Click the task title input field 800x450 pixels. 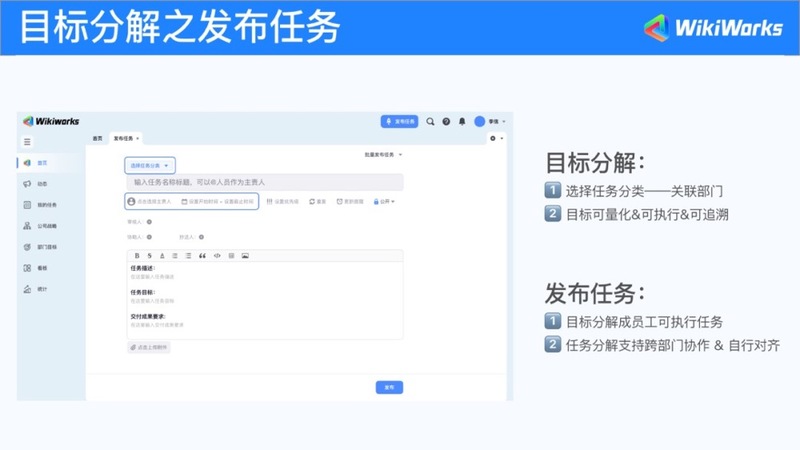[x=264, y=182]
